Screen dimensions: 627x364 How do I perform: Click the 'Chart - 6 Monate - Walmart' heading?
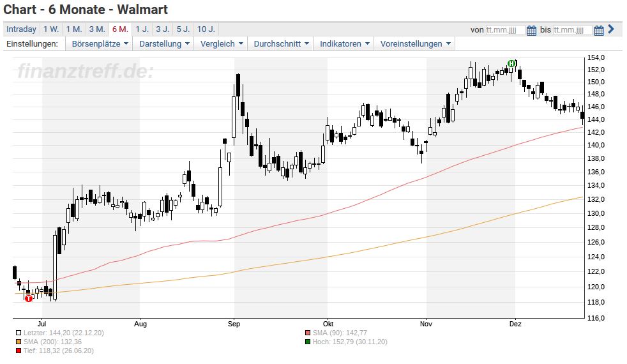(x=86, y=10)
